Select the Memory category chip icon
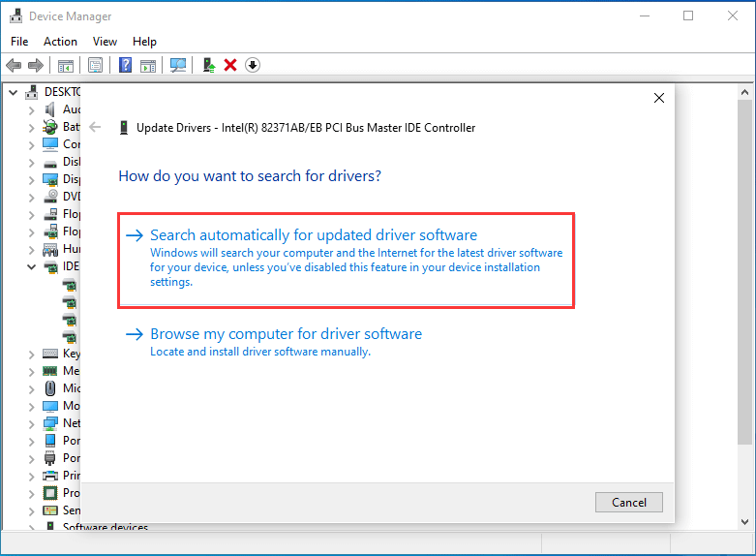Image resolution: width=756 pixels, height=556 pixels. [x=50, y=371]
